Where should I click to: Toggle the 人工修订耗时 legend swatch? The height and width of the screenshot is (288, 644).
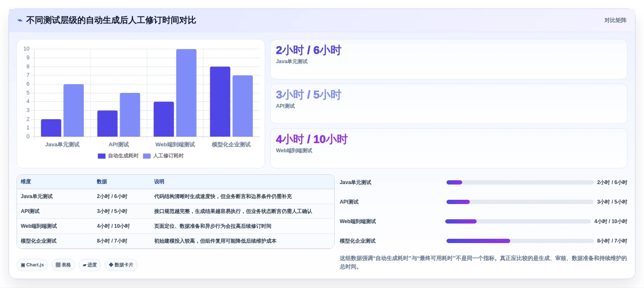pyautogui.click(x=147, y=156)
